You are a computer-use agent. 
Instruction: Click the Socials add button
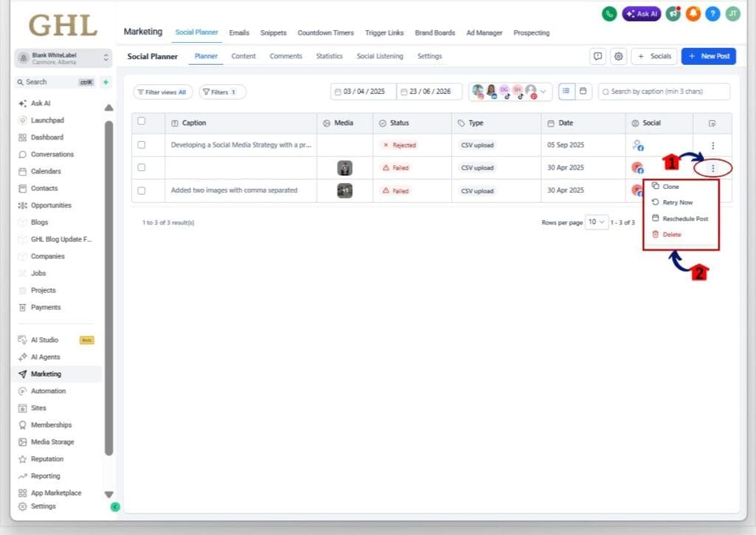[654, 56]
